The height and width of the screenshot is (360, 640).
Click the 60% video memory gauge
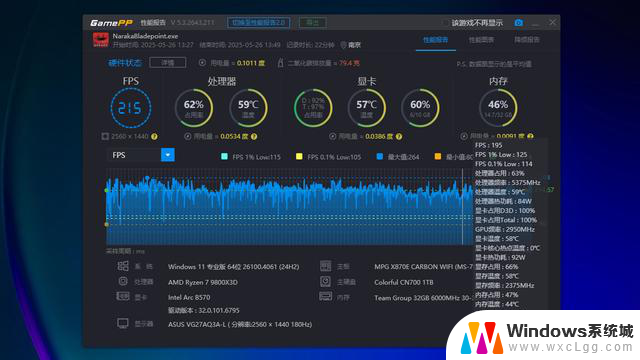pos(420,108)
